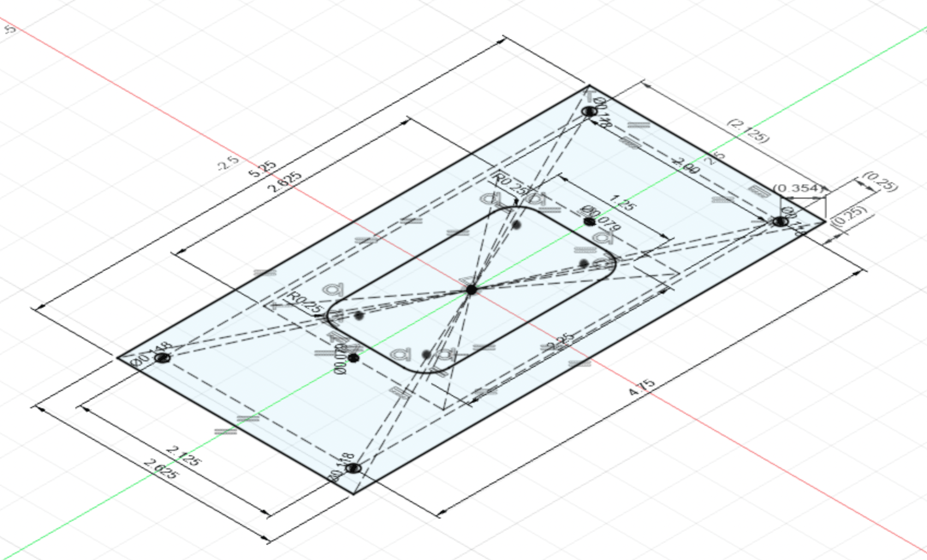The image size is (927, 560).
Task: Select the 2.25 dimension label
Action: tap(561, 341)
